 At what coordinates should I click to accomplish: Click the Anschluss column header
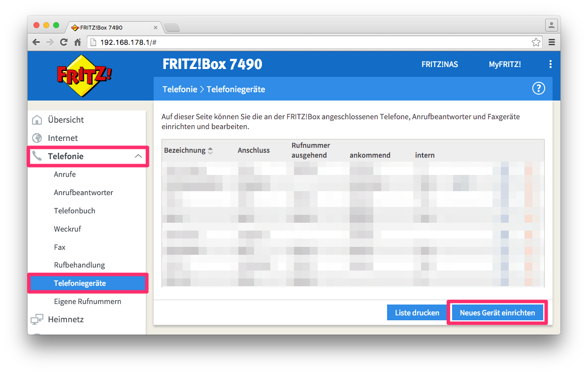254,150
